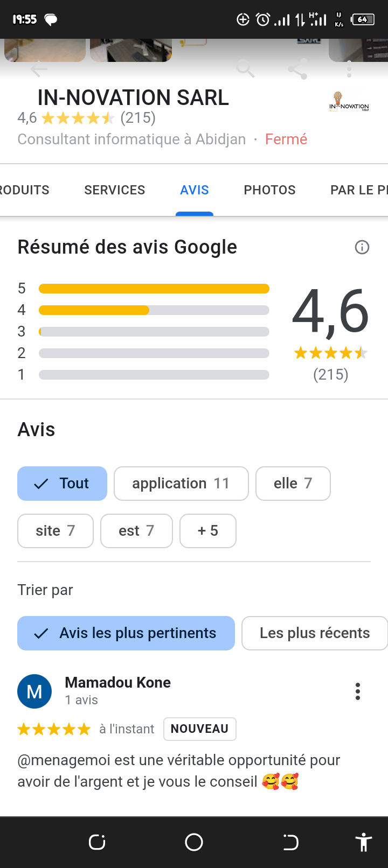Tap the Android home button
Screen dimensions: 388x868
point(194,842)
